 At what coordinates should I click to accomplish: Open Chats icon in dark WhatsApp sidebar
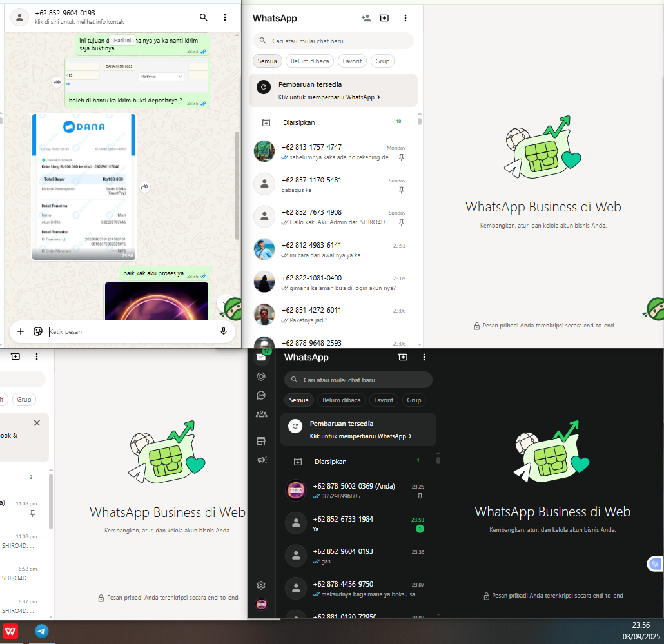pos(261,357)
